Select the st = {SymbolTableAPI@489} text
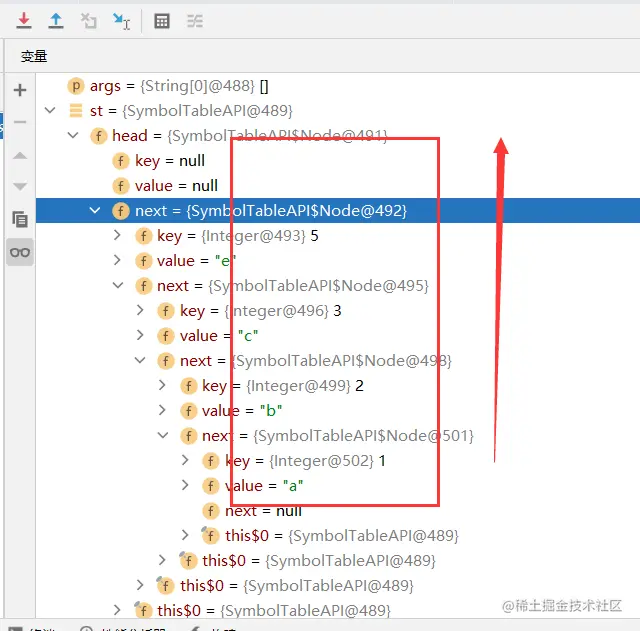 tap(191, 111)
